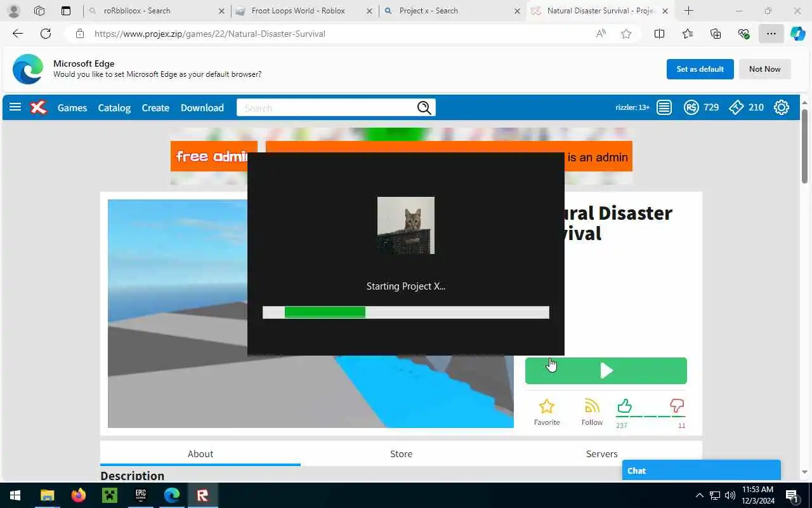Select the About tab
The image size is (812, 508).
point(200,453)
